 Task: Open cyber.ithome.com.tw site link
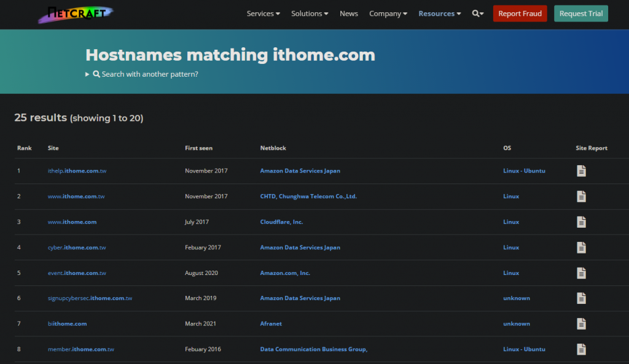click(77, 248)
